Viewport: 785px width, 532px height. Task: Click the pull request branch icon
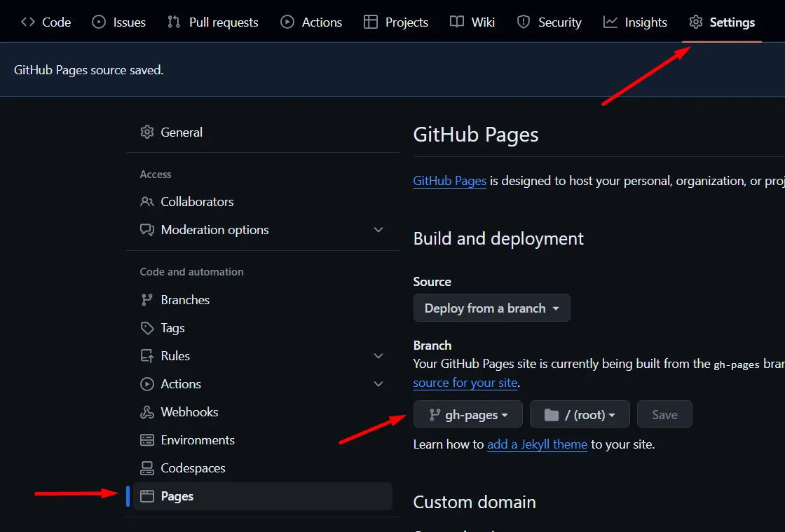[x=174, y=22]
